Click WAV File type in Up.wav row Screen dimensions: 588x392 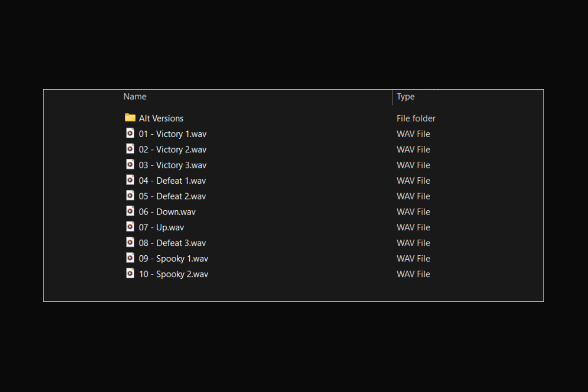click(x=414, y=227)
